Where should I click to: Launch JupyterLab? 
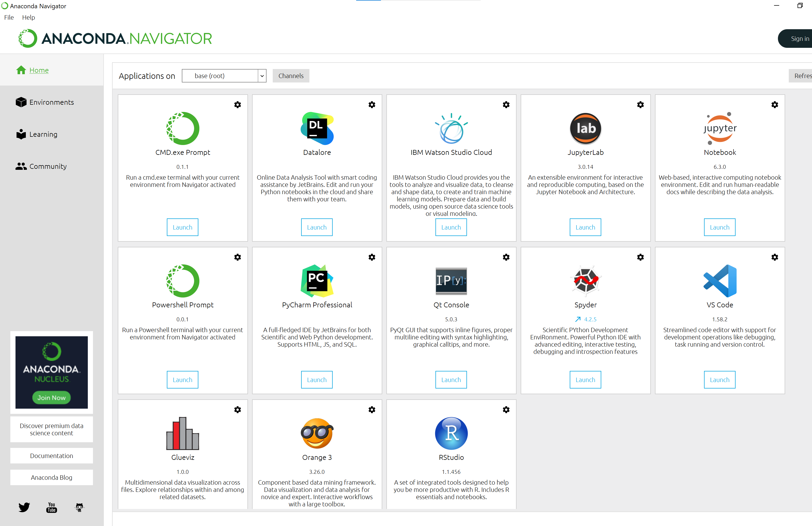(585, 227)
